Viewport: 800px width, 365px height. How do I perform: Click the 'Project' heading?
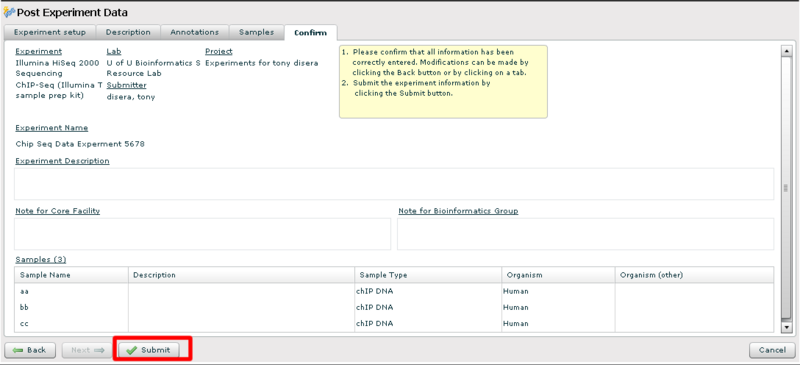point(219,52)
